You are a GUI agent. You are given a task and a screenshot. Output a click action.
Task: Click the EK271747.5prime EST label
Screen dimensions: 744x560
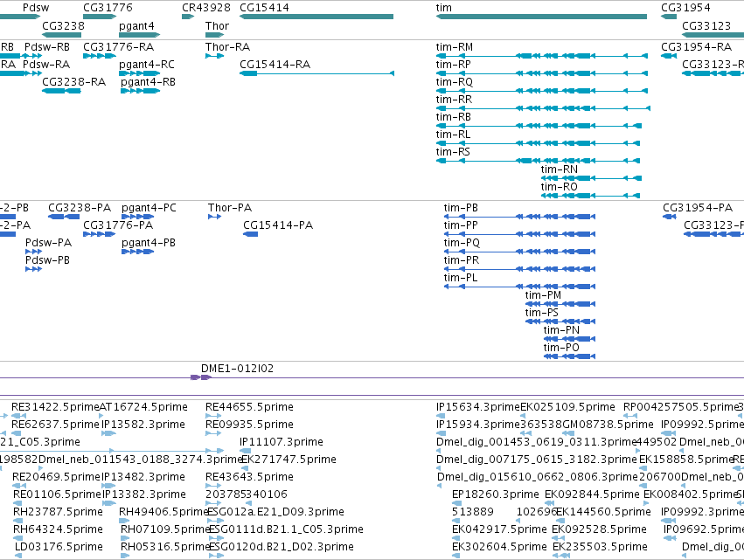coord(289,460)
